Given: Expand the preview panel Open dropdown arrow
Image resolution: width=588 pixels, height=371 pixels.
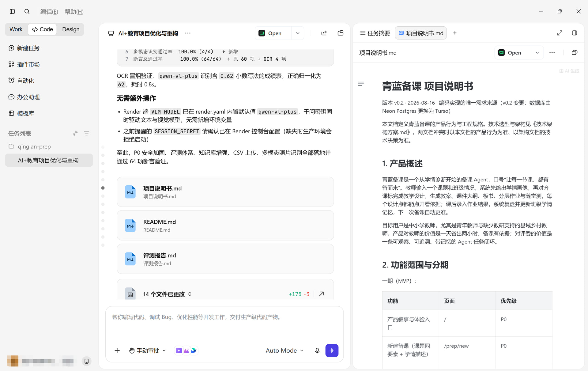Looking at the screenshot, I should (537, 53).
